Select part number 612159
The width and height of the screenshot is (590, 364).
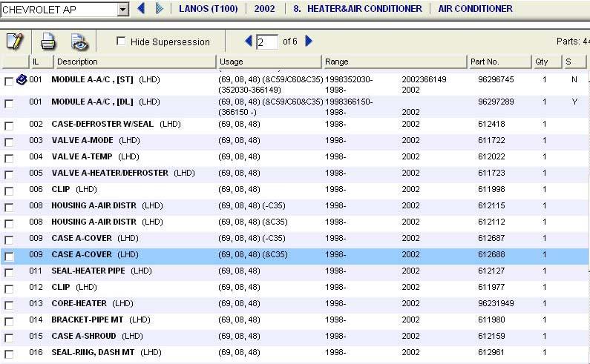coord(491,336)
